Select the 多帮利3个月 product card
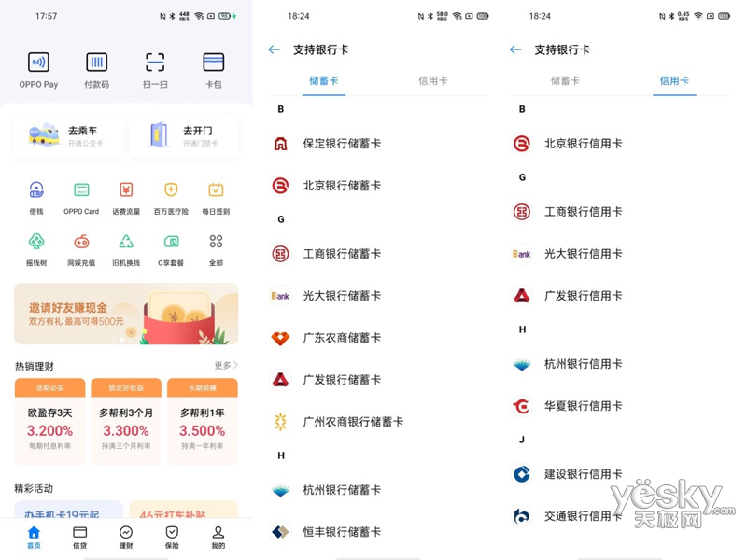747x560 pixels. (x=126, y=422)
